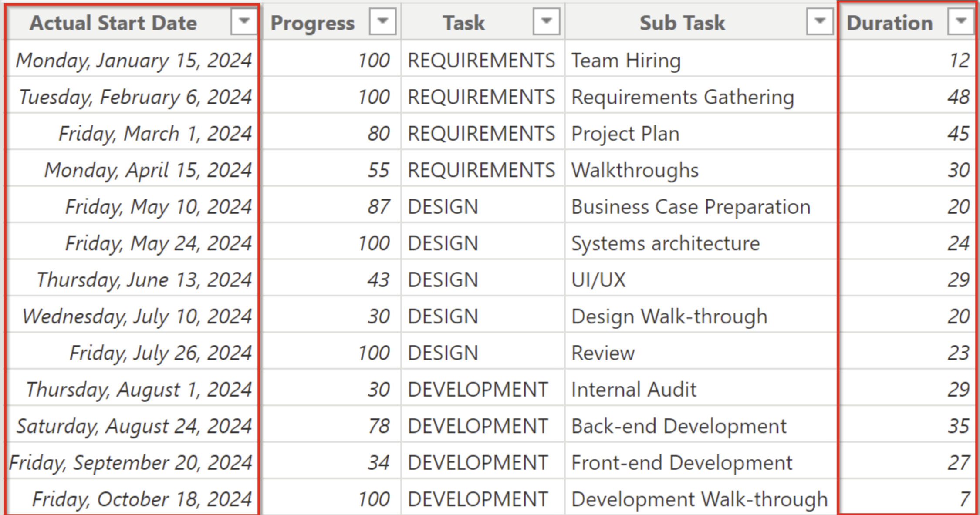This screenshot has width=980, height=515.
Task: Select the Back-end Development cell
Action: pyautogui.click(x=679, y=426)
